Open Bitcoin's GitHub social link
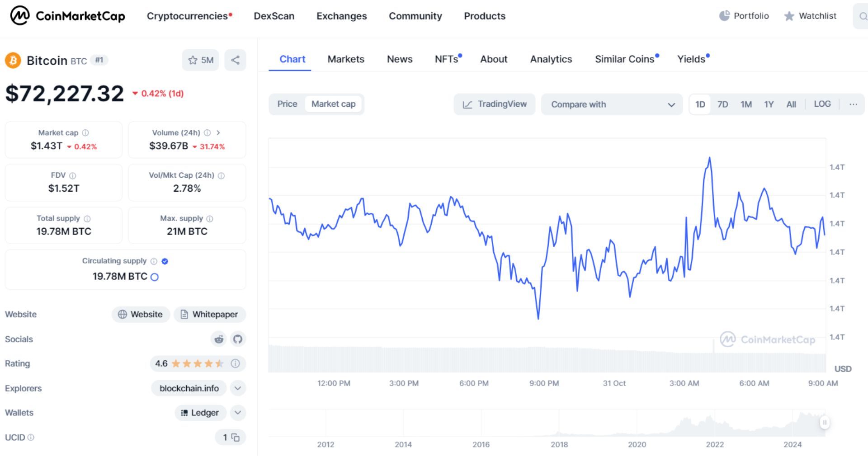Screen dimensions: 868x457 (x=238, y=339)
